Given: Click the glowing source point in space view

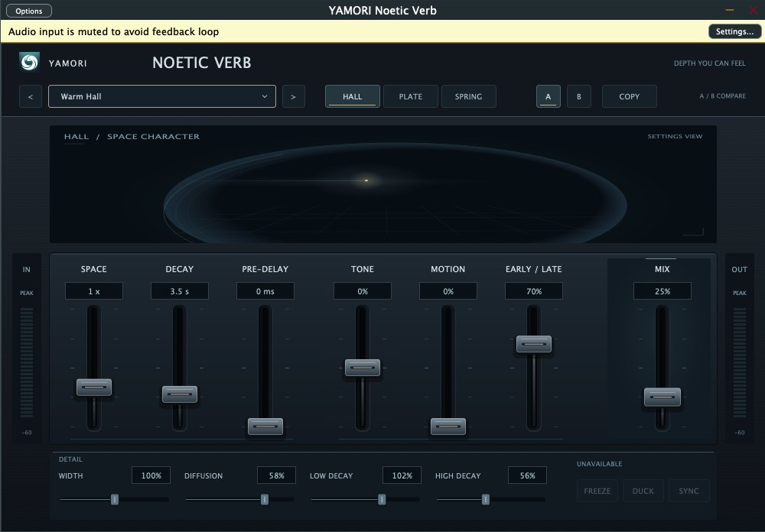Looking at the screenshot, I should pos(366,180).
